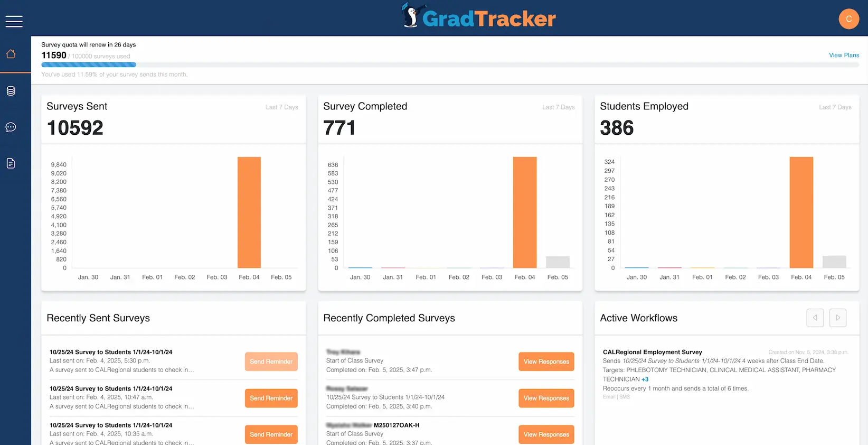The width and height of the screenshot is (868, 445).
Task: View responses completed at 3:47 p.m.
Action: click(x=546, y=361)
